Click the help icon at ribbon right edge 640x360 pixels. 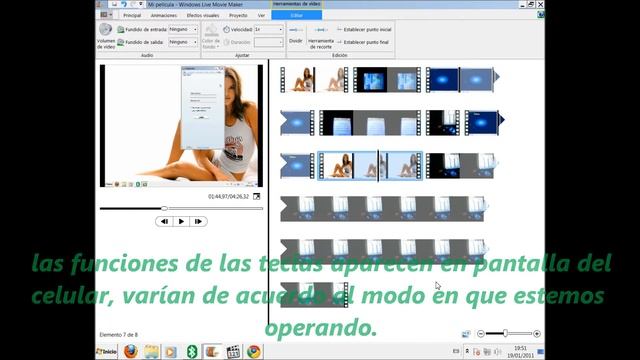coord(540,15)
